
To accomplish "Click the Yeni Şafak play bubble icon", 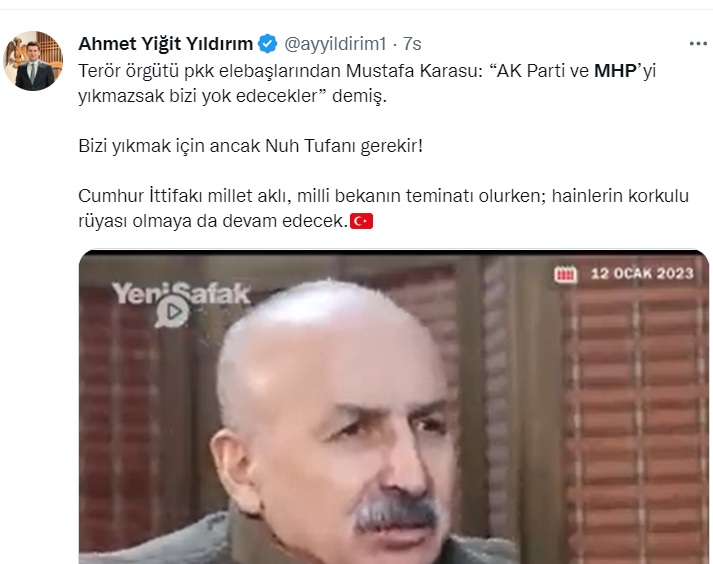I will (x=172, y=312).
